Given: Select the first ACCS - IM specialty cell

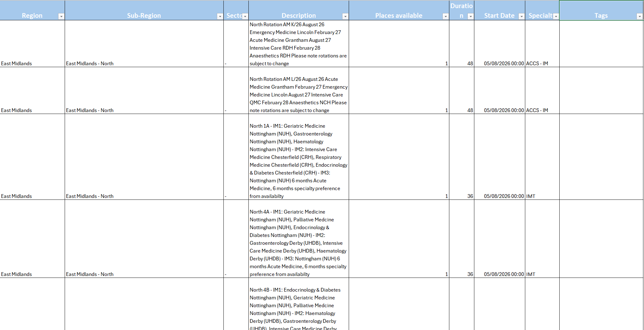Looking at the screenshot, I should pyautogui.click(x=542, y=63).
